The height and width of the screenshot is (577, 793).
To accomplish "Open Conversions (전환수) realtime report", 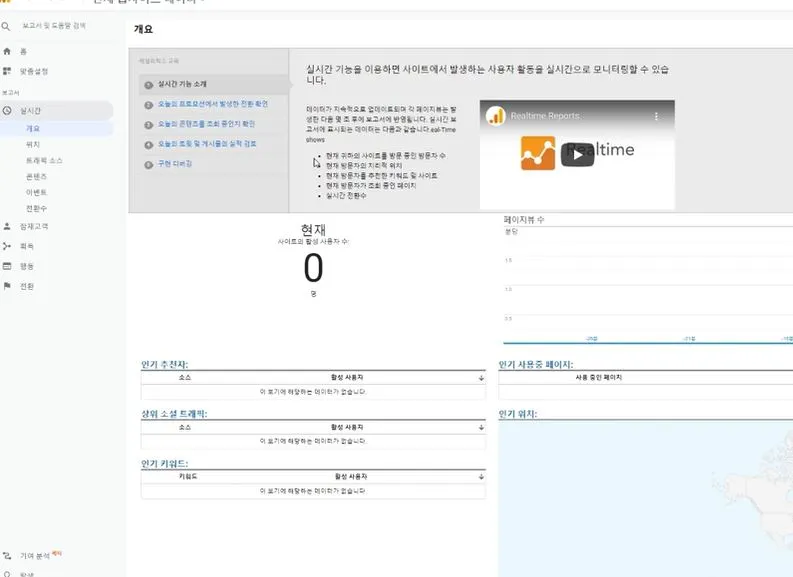I will click(36, 208).
